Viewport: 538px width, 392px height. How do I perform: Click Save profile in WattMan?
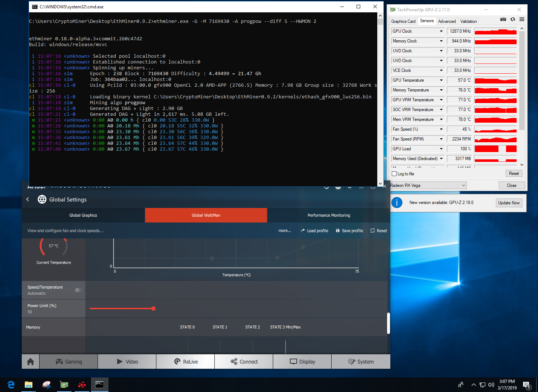349,230
